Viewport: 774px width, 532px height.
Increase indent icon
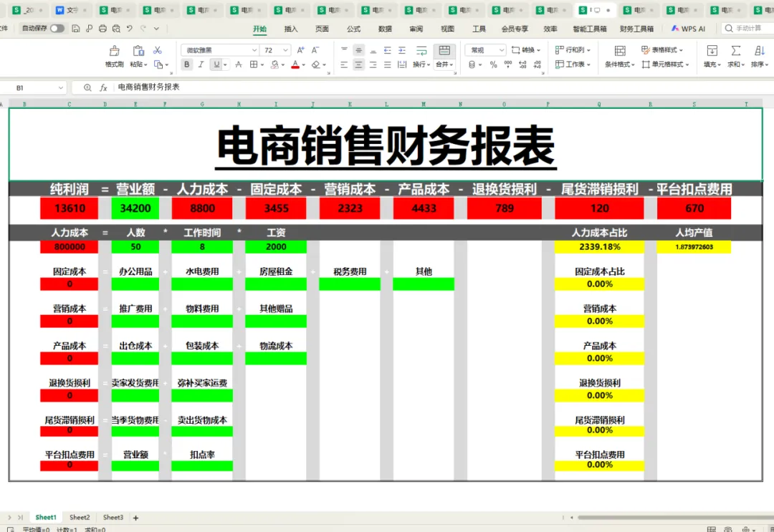point(402,50)
